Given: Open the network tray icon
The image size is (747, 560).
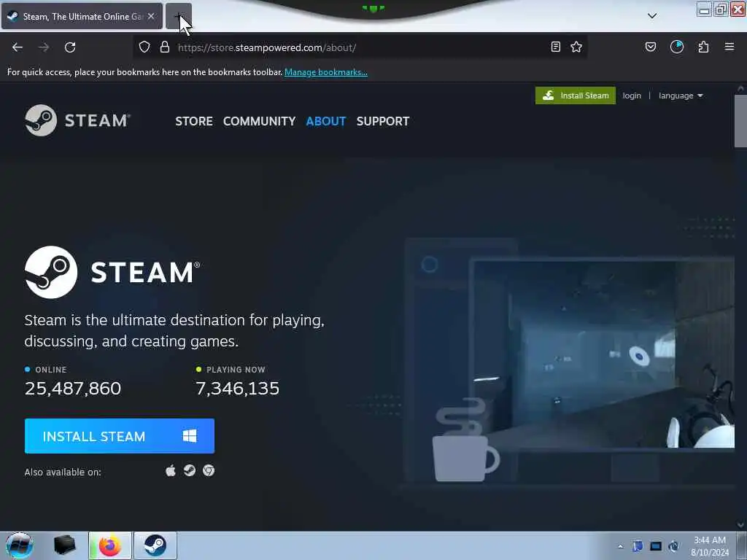Looking at the screenshot, I should (656, 546).
